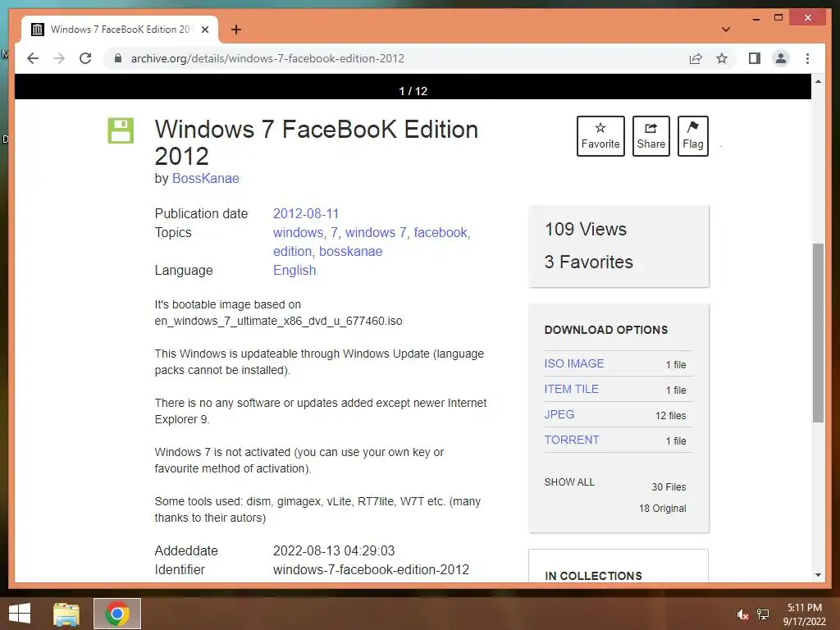Viewport: 840px width, 630px height.
Task: Bookmark this page with the star icon
Action: click(722, 58)
